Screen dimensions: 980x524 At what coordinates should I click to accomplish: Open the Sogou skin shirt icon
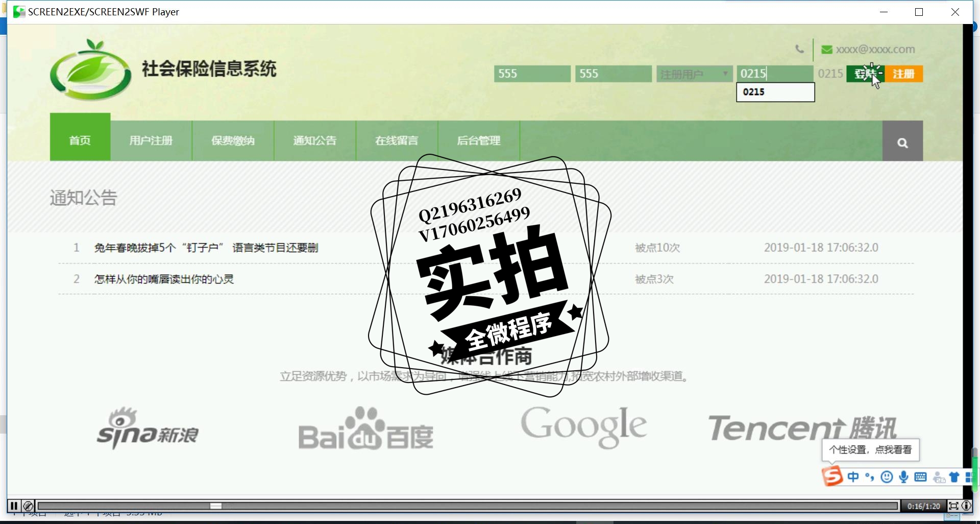(954, 477)
